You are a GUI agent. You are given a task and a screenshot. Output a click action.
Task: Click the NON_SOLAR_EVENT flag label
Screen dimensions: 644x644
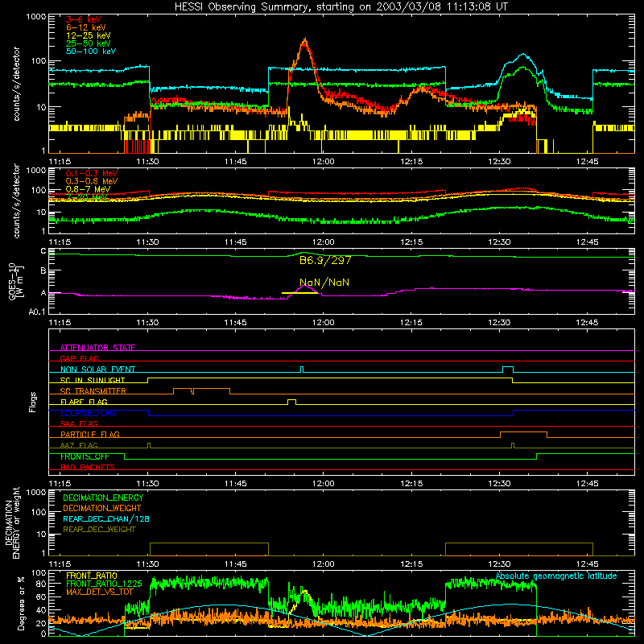pyautogui.click(x=97, y=369)
